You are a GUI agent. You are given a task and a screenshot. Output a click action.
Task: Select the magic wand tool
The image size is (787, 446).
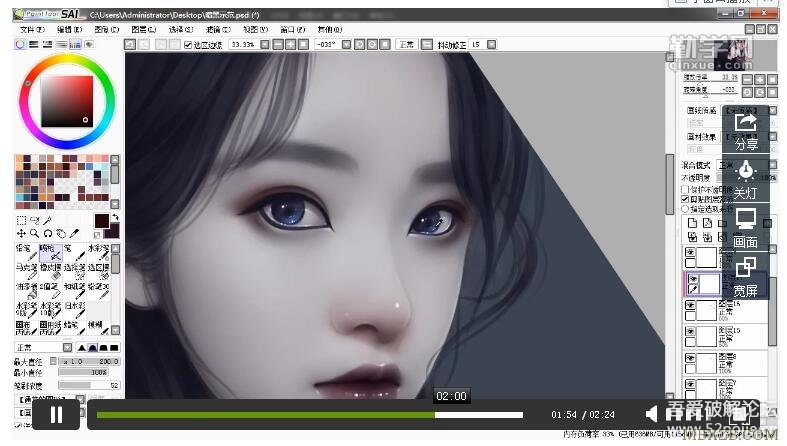point(48,220)
